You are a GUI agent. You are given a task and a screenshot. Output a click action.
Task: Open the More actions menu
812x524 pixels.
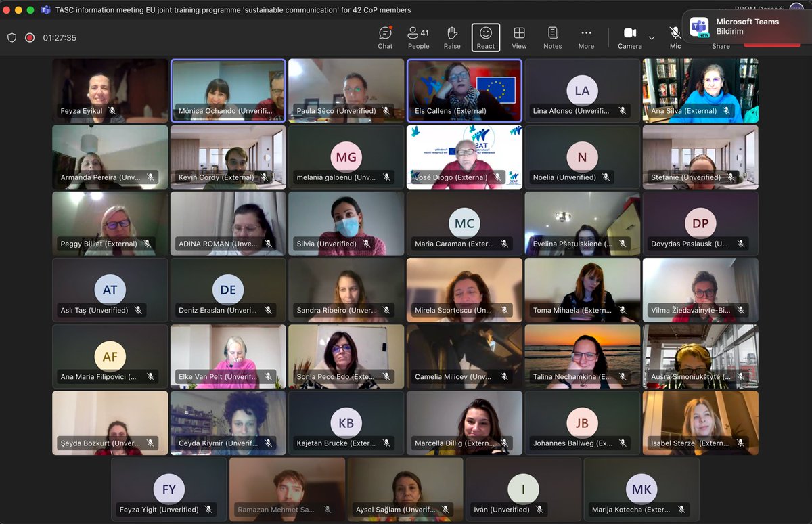coord(586,38)
